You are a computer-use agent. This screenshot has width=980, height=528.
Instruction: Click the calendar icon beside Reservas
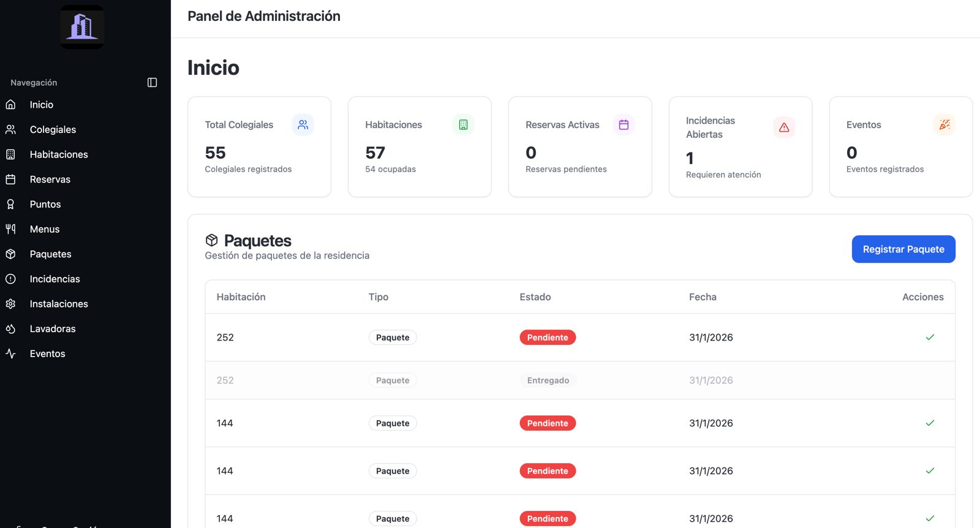click(10, 179)
